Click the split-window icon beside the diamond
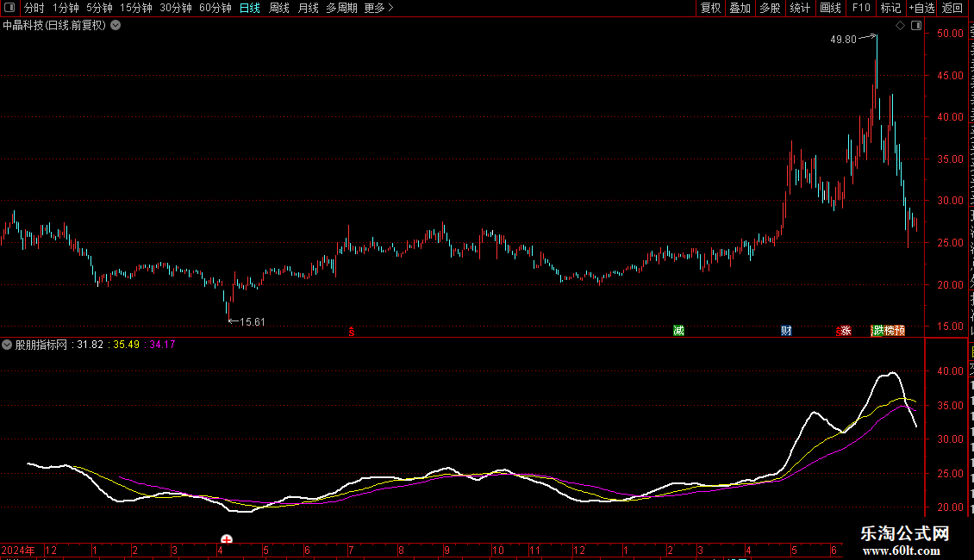Image resolution: width=974 pixels, height=560 pixels. pos(916,26)
